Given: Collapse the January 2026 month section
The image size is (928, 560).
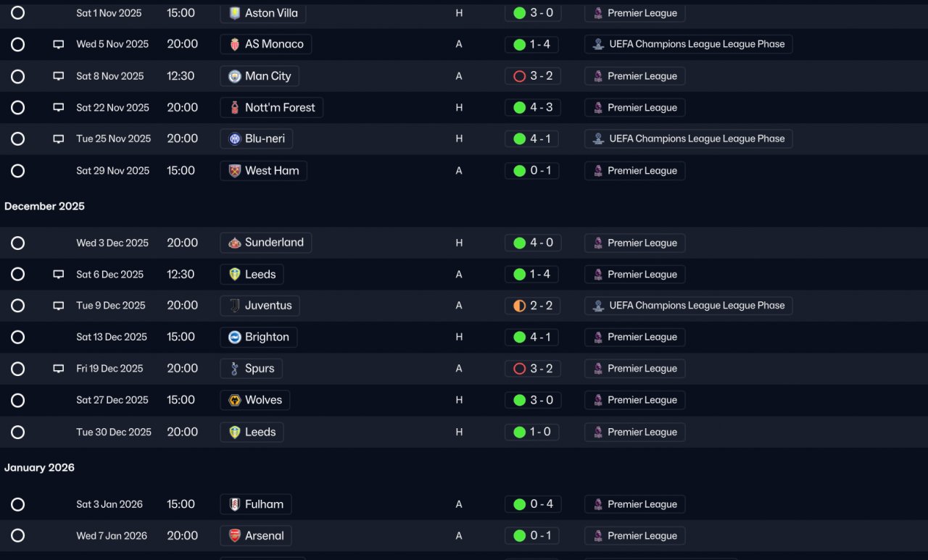Looking at the screenshot, I should 39,468.
